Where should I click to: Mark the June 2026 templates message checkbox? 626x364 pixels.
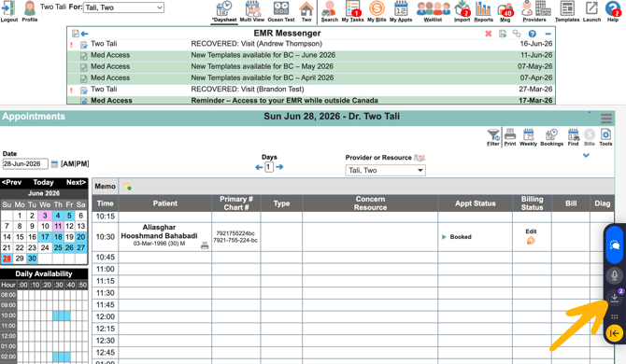click(x=84, y=56)
